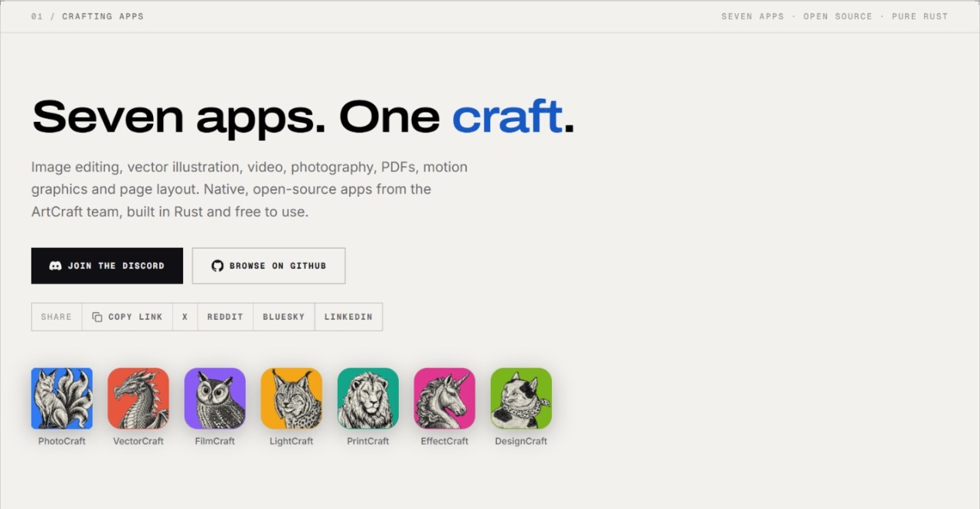This screenshot has height=509, width=980.
Task: Click the FilmCraft label text
Action: coord(215,441)
